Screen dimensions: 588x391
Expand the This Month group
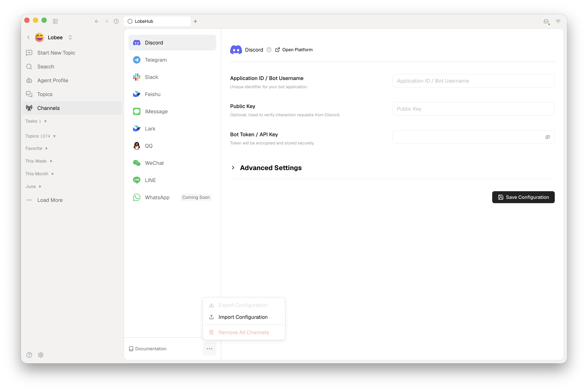[40, 174]
